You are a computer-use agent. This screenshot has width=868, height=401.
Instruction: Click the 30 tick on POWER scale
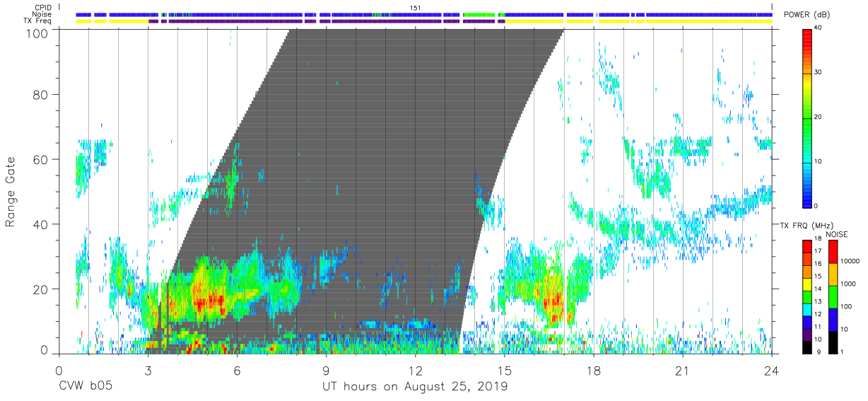pyautogui.click(x=819, y=73)
